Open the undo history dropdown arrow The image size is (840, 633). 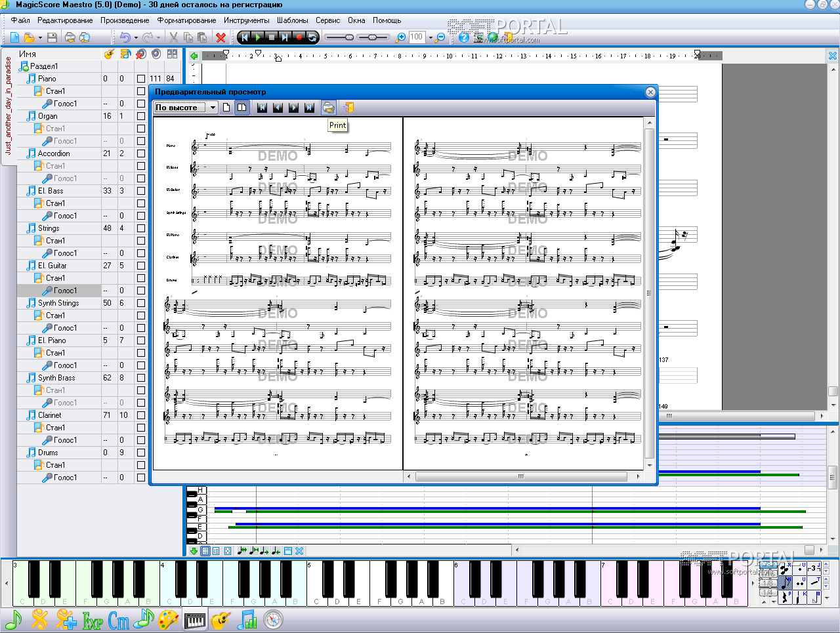point(136,38)
